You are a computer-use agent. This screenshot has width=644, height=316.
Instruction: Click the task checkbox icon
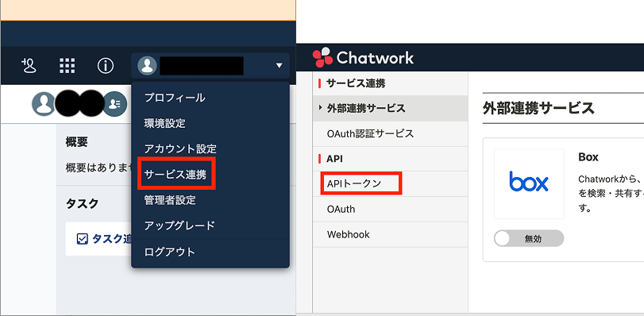point(83,239)
